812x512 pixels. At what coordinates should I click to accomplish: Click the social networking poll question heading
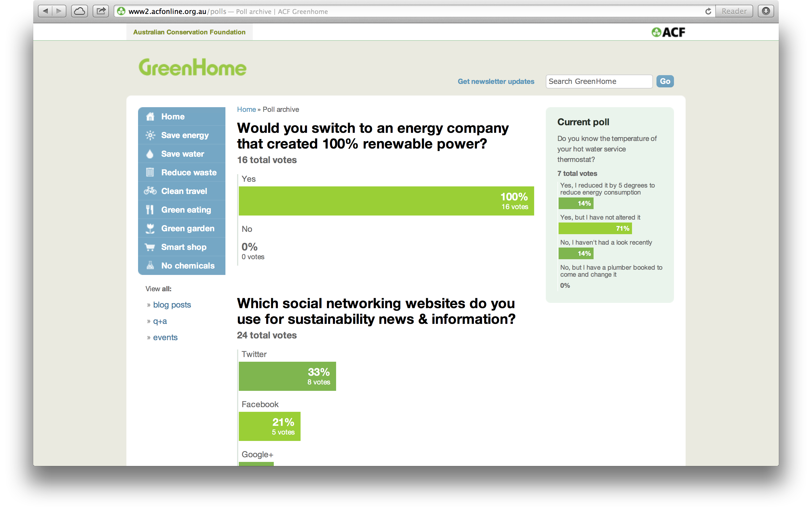tap(376, 311)
